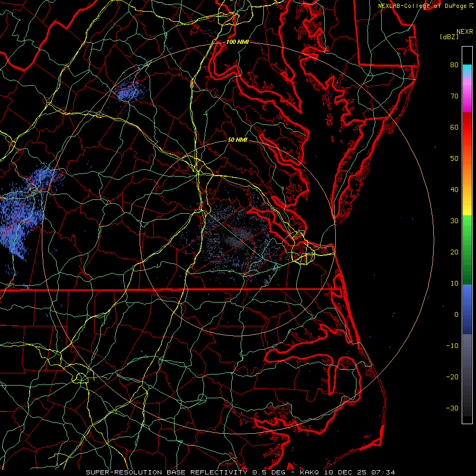This screenshot has width=476, height=476.
Task: Click the 20 dBZ scale value
Action: [454, 252]
